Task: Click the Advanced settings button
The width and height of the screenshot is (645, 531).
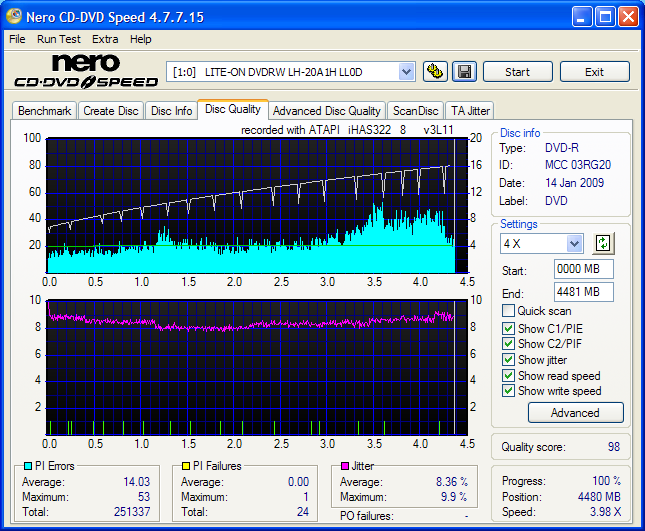Action: (x=574, y=413)
